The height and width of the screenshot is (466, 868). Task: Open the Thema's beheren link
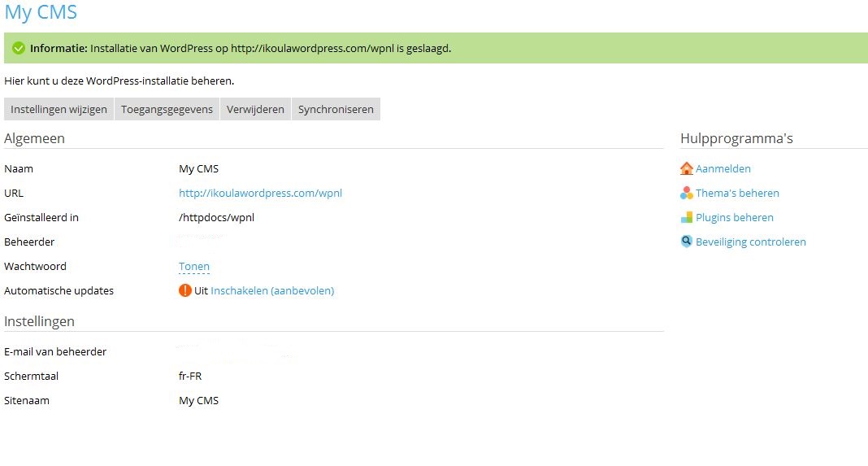(x=737, y=193)
